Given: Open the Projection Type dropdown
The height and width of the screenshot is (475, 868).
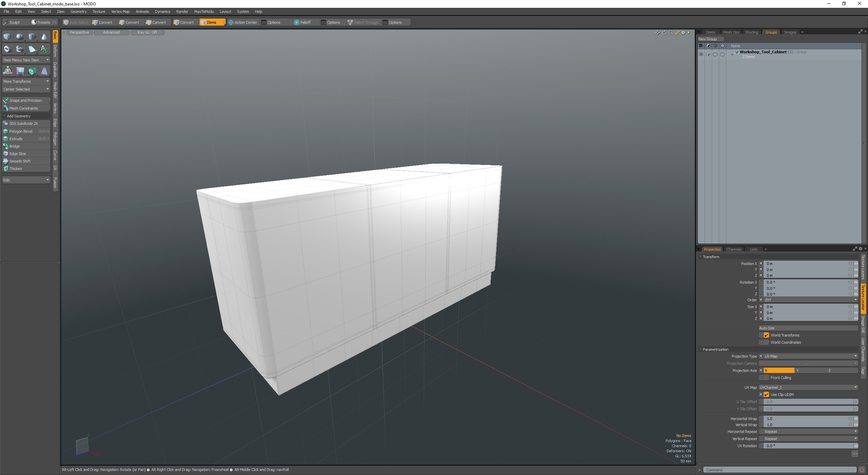Looking at the screenshot, I should tap(808, 356).
